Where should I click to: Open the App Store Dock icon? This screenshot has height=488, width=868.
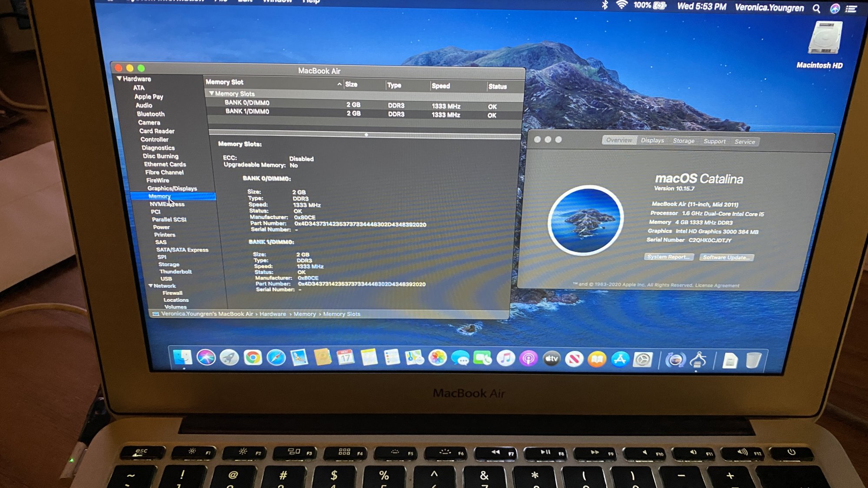pos(620,359)
